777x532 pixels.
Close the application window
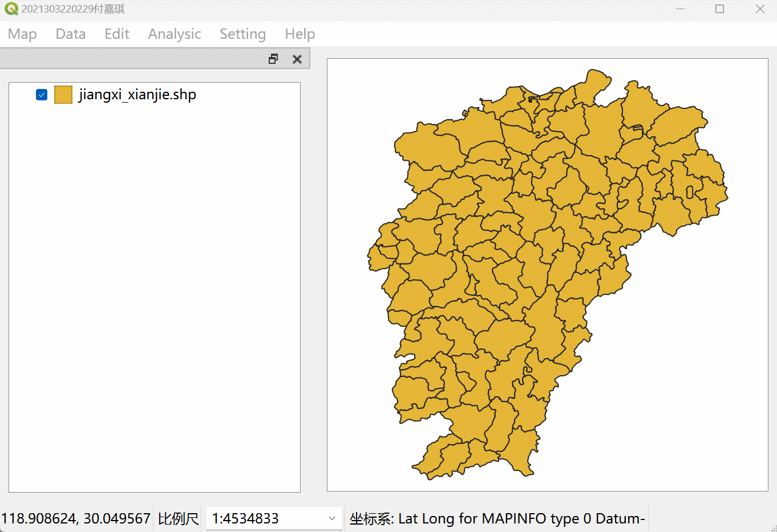tap(760, 9)
